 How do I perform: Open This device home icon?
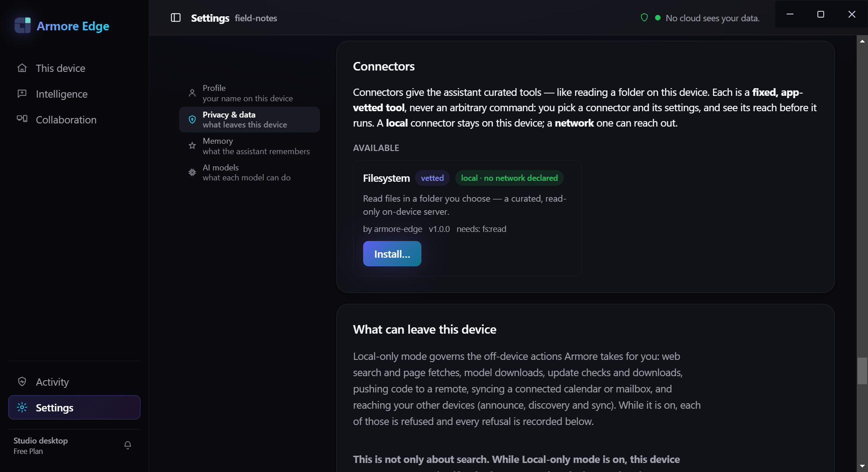(x=22, y=68)
